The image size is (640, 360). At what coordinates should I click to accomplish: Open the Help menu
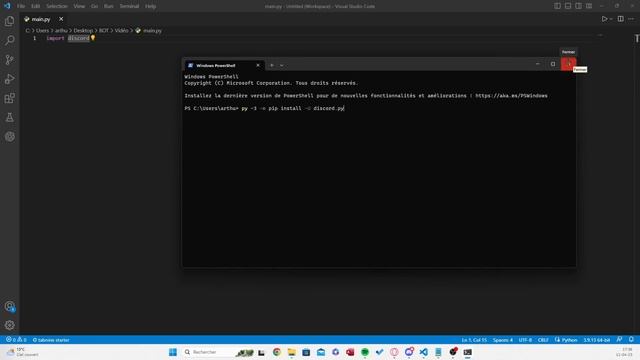click(151, 6)
